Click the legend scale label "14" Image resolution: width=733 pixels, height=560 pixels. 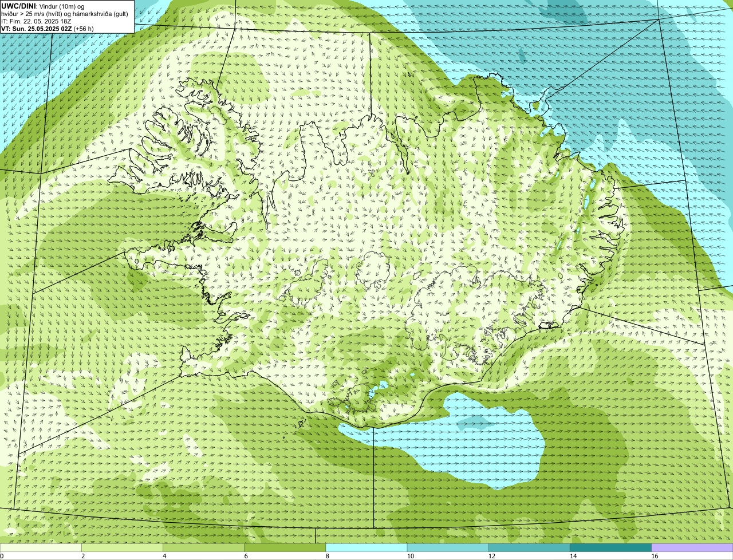(573, 556)
